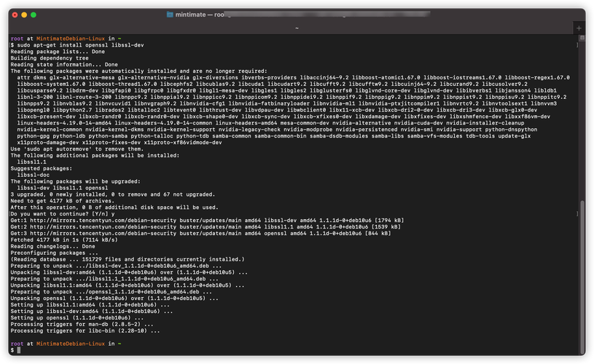Select the '~' tab in the tab bar
The image size is (594, 364).
297,28
